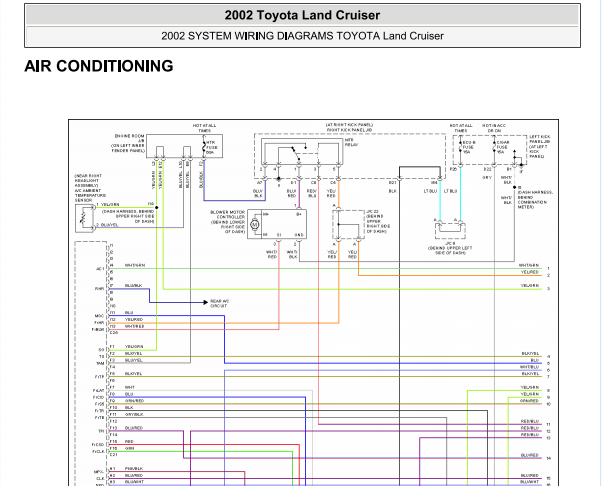
Task: Click the "J/C 8" connector label
Action: click(x=450, y=243)
